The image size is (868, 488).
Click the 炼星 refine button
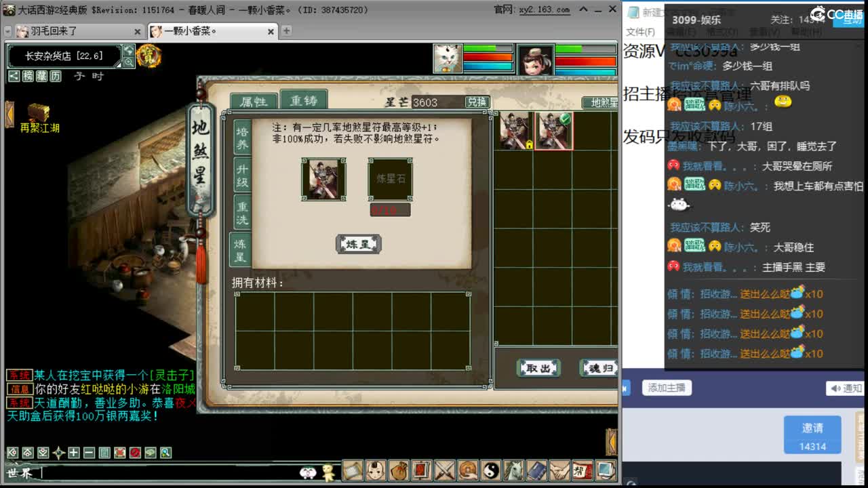(x=359, y=244)
